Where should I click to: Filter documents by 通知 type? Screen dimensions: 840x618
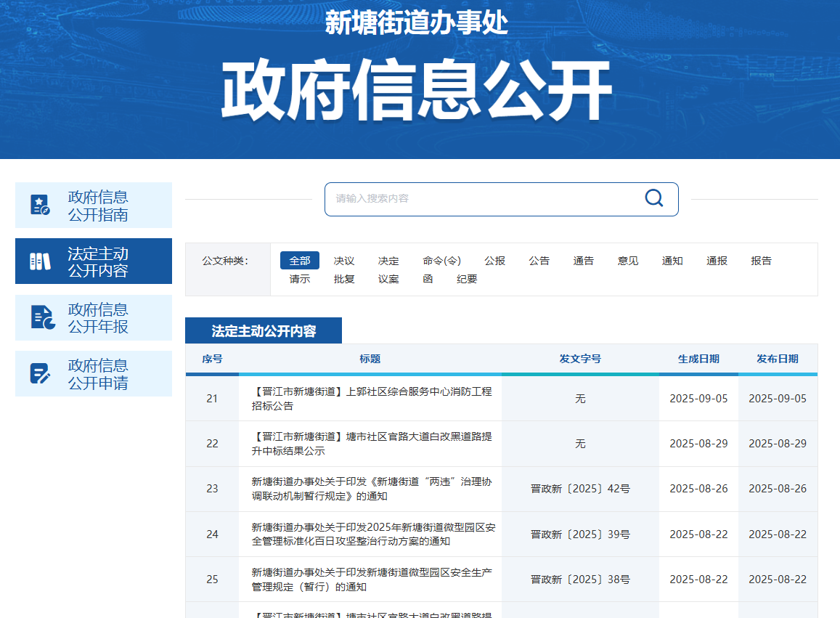[x=672, y=261]
